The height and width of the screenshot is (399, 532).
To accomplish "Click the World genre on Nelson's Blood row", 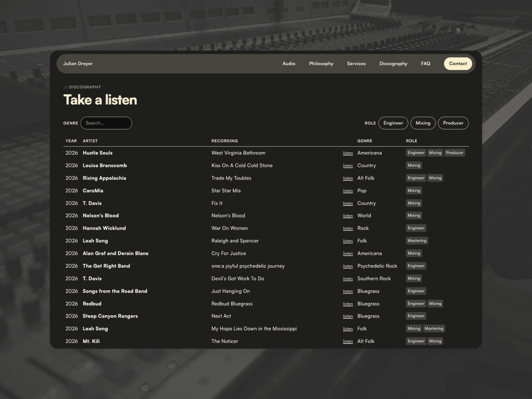I will point(364,216).
